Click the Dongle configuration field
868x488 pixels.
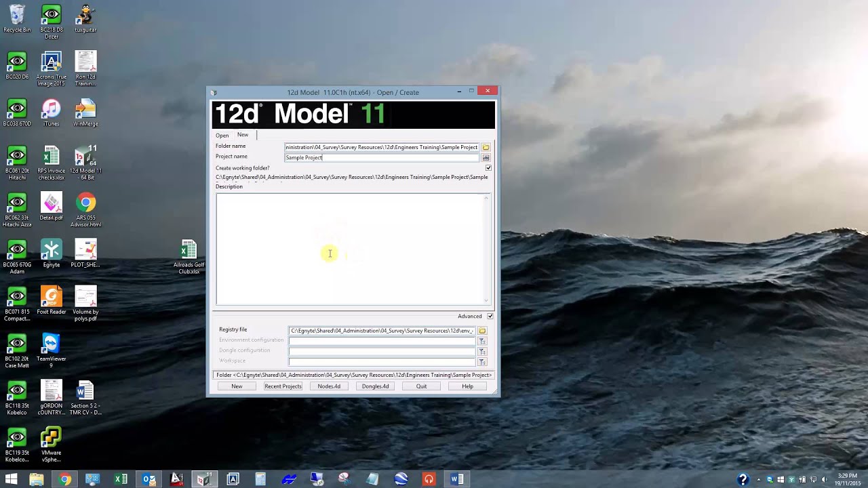pyautogui.click(x=382, y=351)
